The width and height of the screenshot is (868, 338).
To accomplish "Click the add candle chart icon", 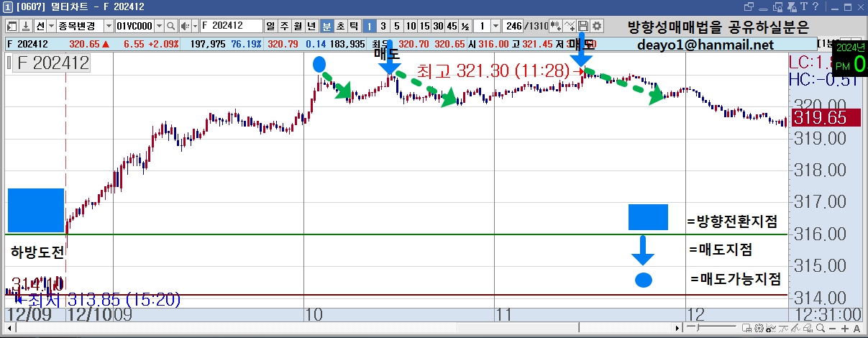I will [556, 26].
